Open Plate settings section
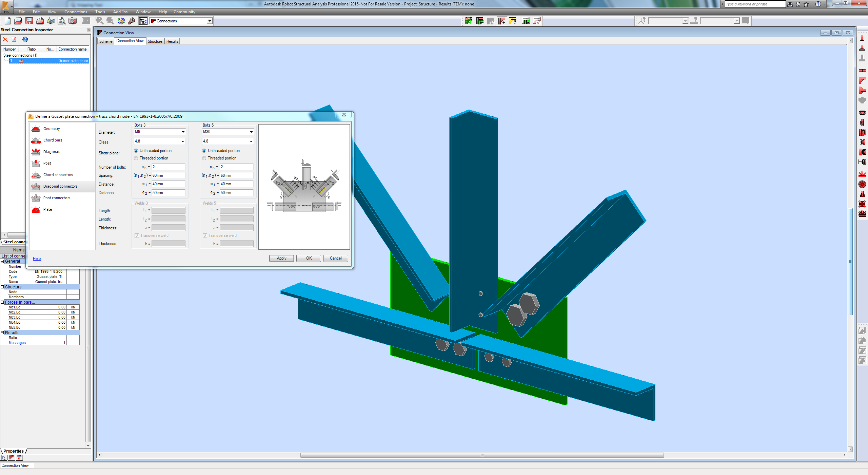This screenshot has width=868, height=475. (x=47, y=209)
